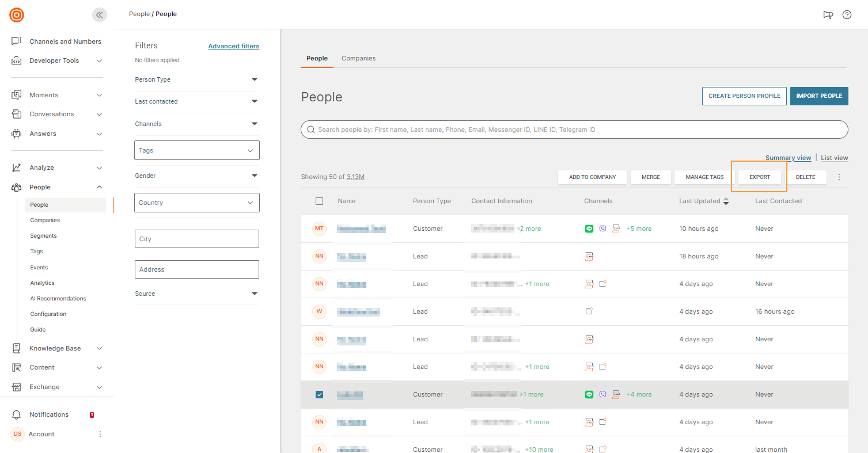Click the Import People button

(x=818, y=96)
